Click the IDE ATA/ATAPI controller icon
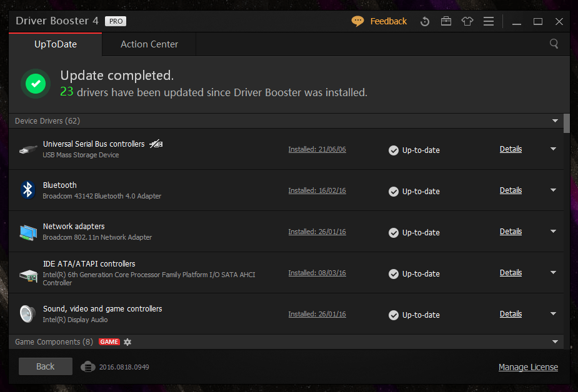Image resolution: width=578 pixels, height=392 pixels. [28, 275]
